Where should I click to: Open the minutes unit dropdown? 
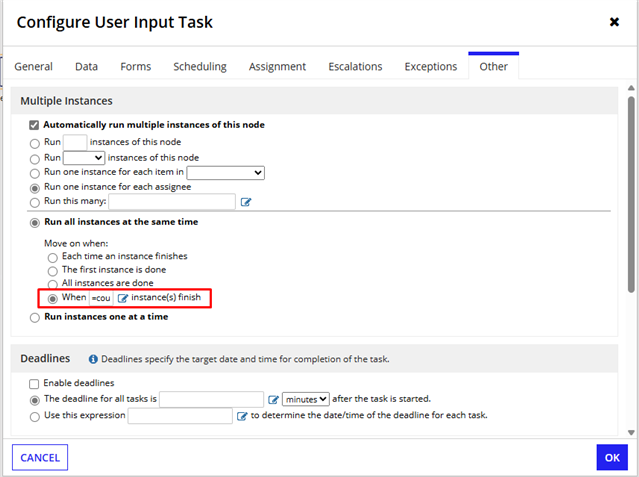306,399
